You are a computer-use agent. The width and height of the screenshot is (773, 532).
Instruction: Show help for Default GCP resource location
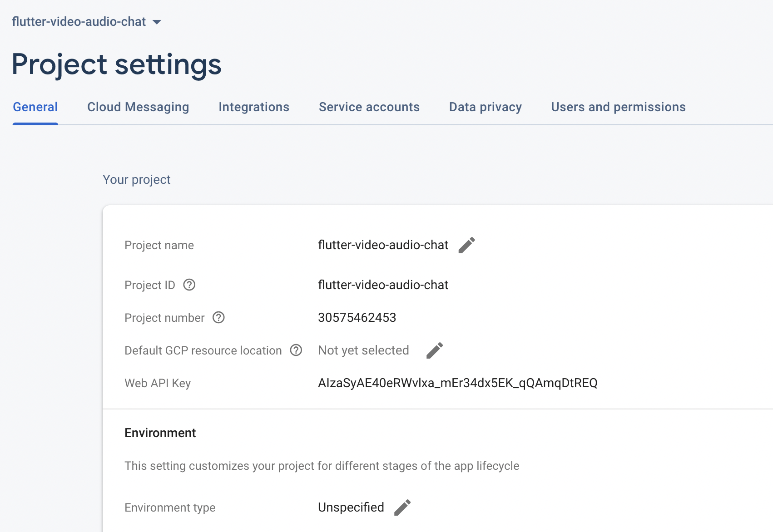pos(296,350)
